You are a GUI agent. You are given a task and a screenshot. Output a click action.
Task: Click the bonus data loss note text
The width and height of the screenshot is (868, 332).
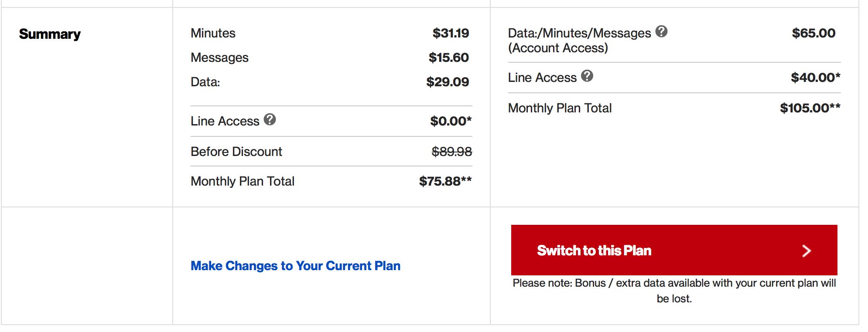[x=674, y=291]
